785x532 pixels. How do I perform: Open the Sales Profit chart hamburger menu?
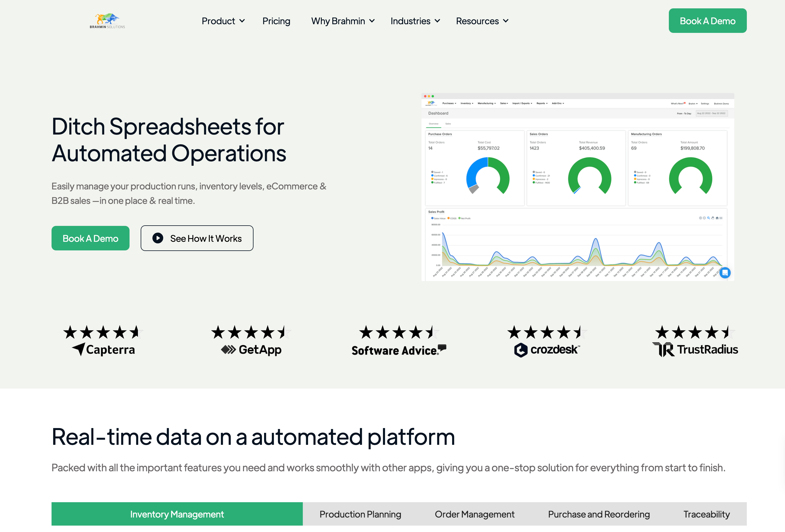pos(721,218)
